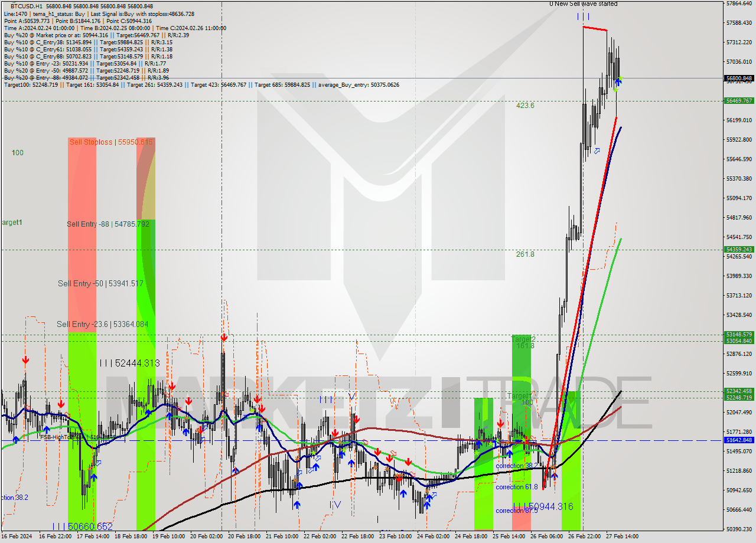Screen dimensions: 756x543
Task: Select the 'Buy %20 @ Entry -88' line
Action: (x=86, y=77)
